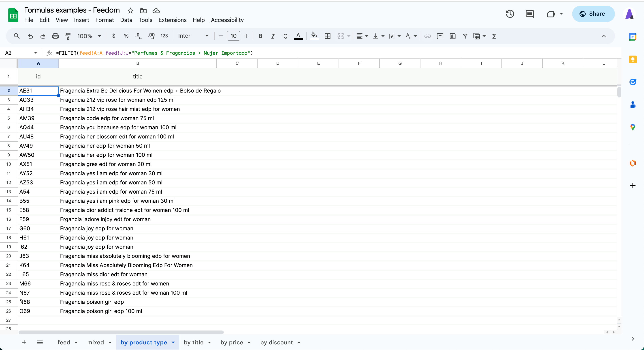Insert a link
This screenshot has height=350, width=644.
427,36
